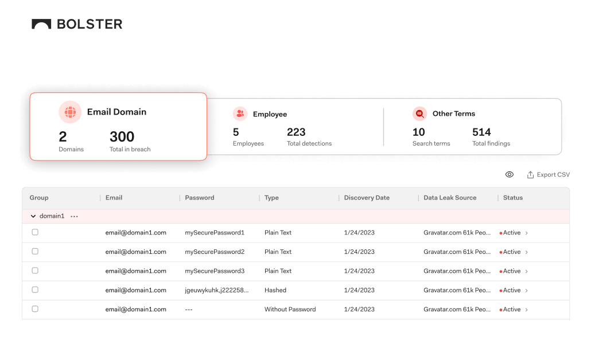Select the Email Domain card
Image resolution: width=591 pixels, height=364 pixels.
click(118, 127)
